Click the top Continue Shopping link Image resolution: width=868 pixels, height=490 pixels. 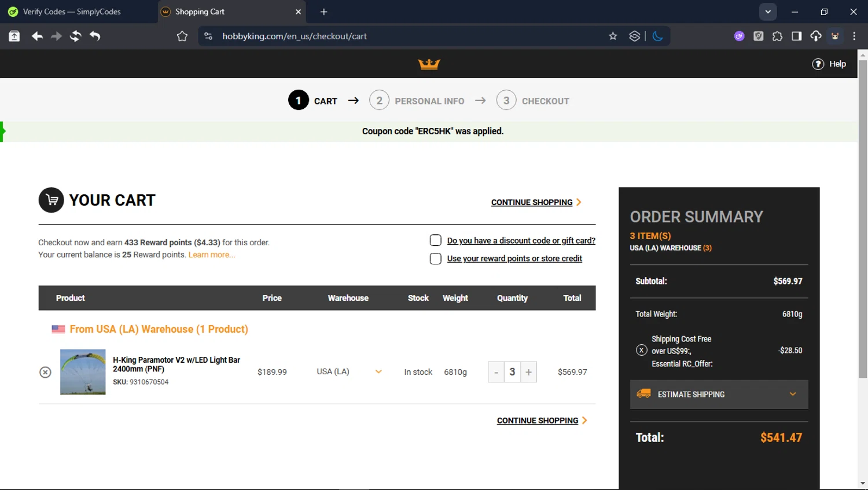pyautogui.click(x=536, y=202)
